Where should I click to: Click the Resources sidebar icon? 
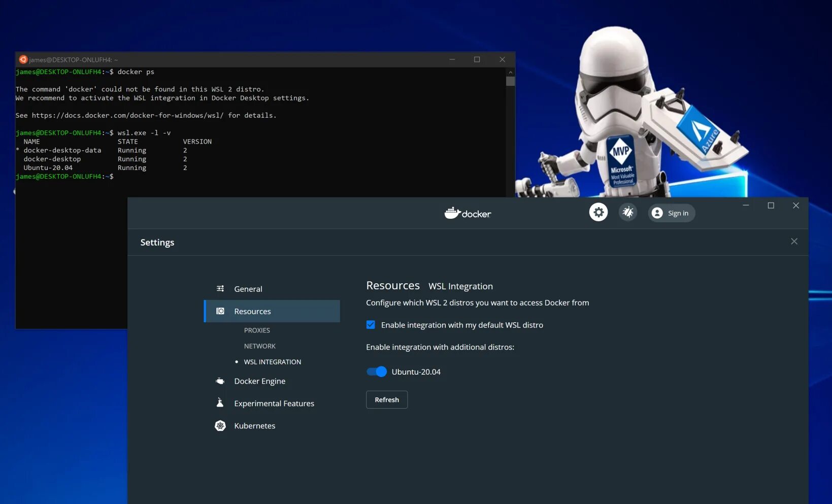pyautogui.click(x=220, y=311)
